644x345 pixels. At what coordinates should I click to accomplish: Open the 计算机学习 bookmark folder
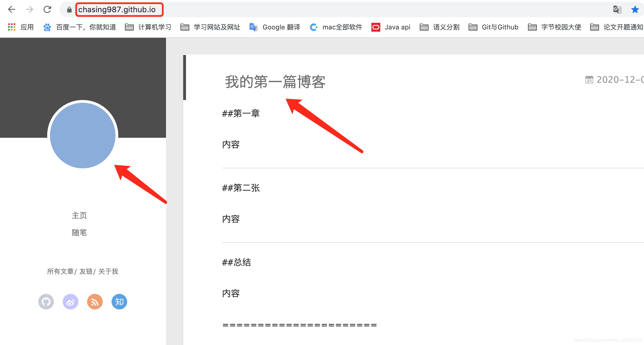tap(148, 27)
